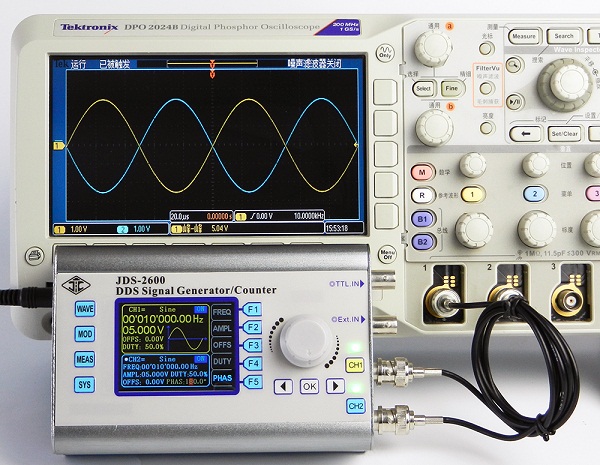Click the 10.0000kHz trigger frequency readout
Screen dimensions: 600x465
(309, 216)
